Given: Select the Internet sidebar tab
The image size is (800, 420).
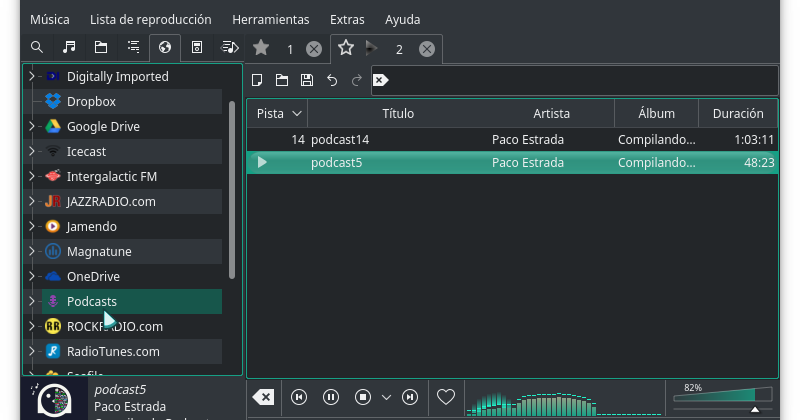Looking at the screenshot, I should pyautogui.click(x=165, y=47).
